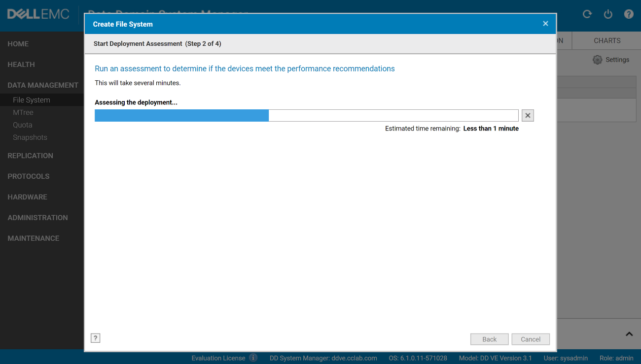641x364 pixels.
Task: Click 'Evaluation License' in the status bar
Action: point(218,358)
